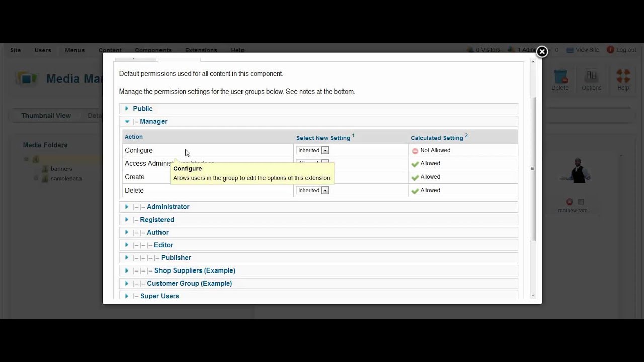Open the Extensions menu
Image resolution: width=644 pixels, height=362 pixels.
click(201, 50)
